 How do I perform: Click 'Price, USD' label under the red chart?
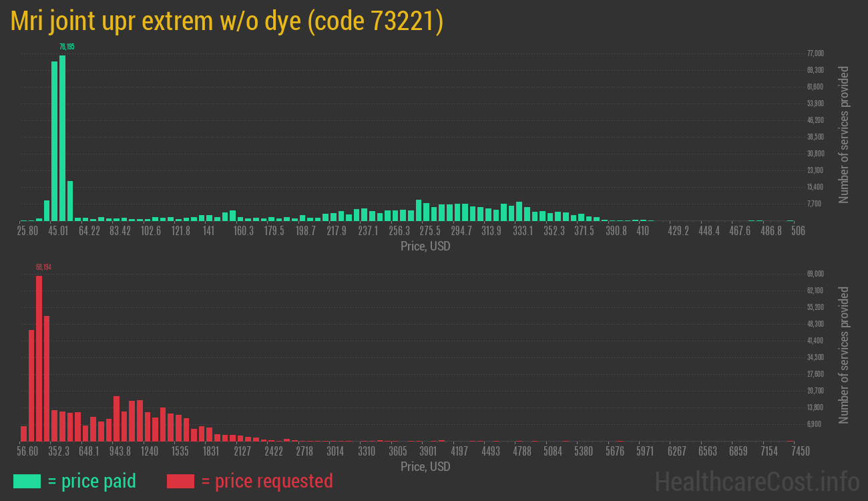[x=425, y=466]
